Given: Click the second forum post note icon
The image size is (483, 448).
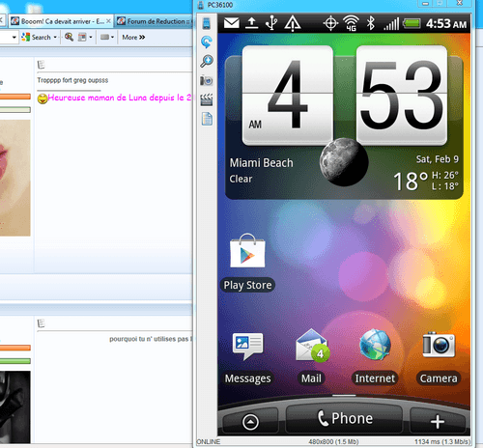Looking at the screenshot, I should coord(41,323).
